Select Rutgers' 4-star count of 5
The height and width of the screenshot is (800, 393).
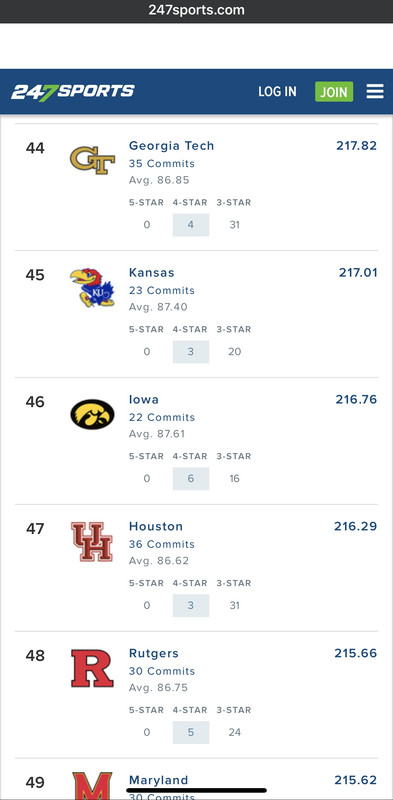[191, 733]
